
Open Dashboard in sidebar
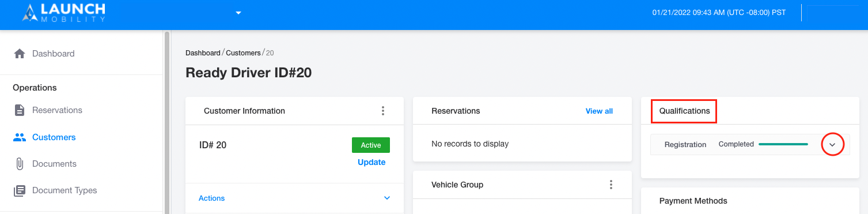tap(54, 54)
